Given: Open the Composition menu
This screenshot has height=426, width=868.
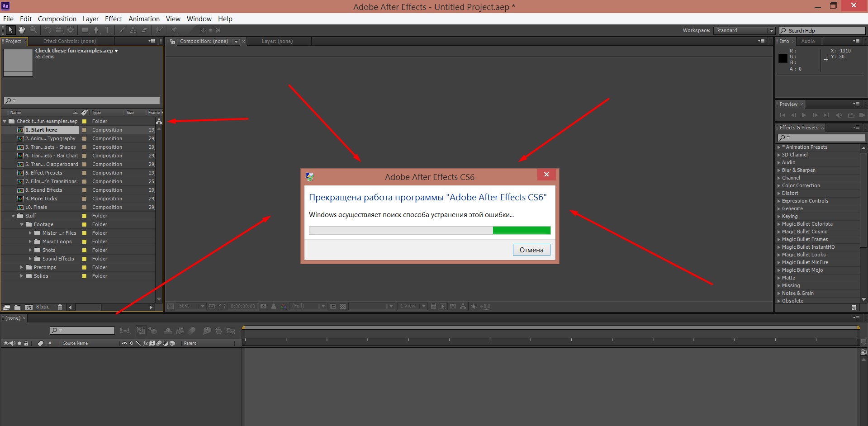Looking at the screenshot, I should (x=57, y=19).
